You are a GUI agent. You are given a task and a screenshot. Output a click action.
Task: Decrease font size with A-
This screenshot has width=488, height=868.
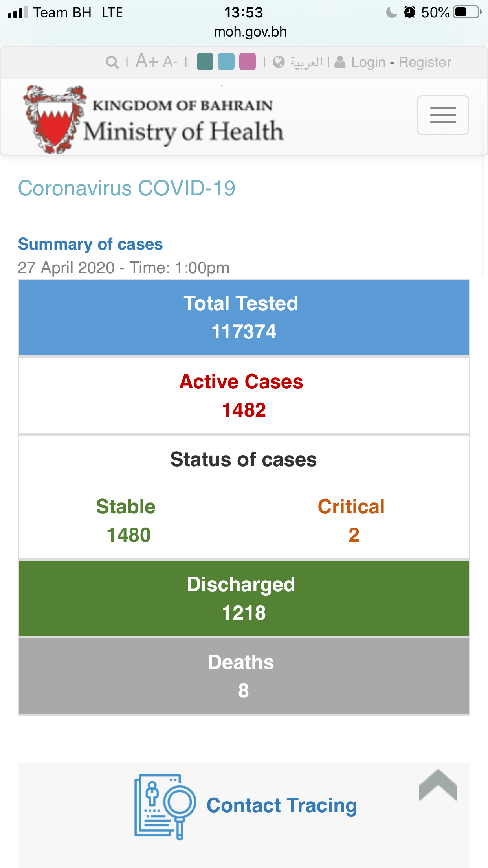(171, 62)
